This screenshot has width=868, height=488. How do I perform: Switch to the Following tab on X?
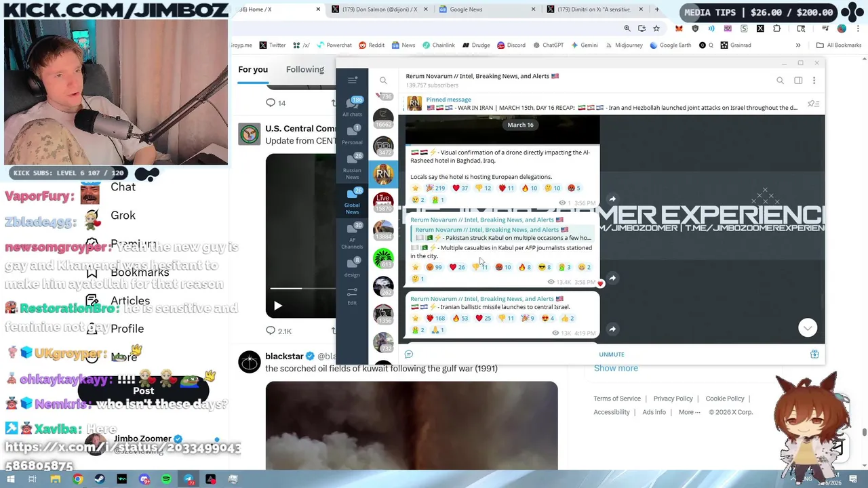click(304, 69)
